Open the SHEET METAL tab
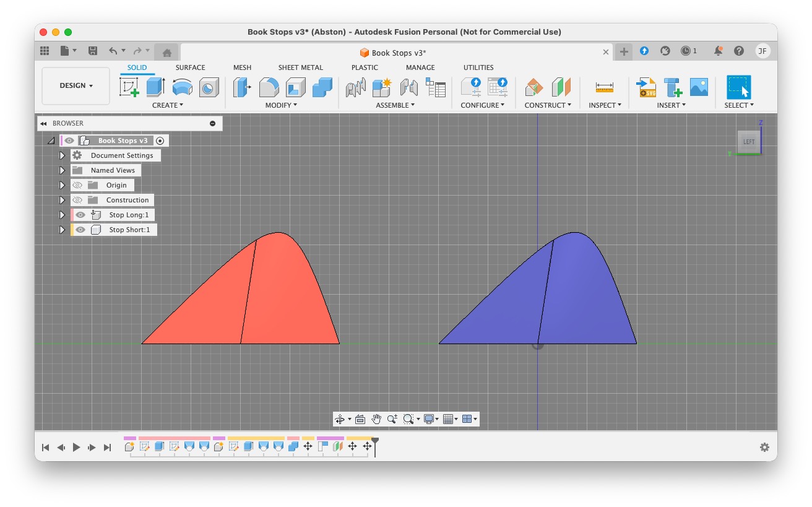812x507 pixels. tap(300, 67)
